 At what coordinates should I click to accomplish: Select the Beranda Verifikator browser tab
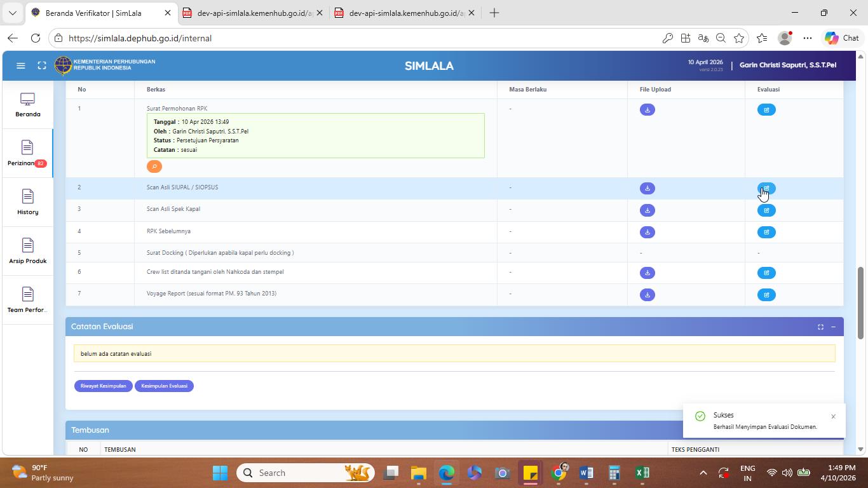coord(102,13)
